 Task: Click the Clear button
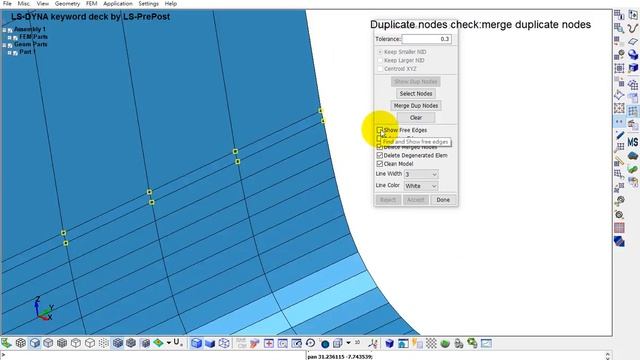point(416,118)
